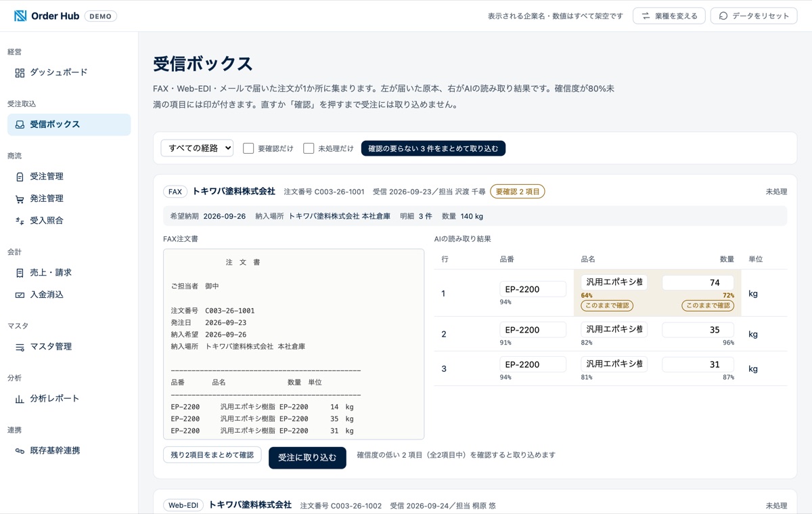
Task: Open ダッシュボード in the sidebar
Action: pyautogui.click(x=69, y=72)
